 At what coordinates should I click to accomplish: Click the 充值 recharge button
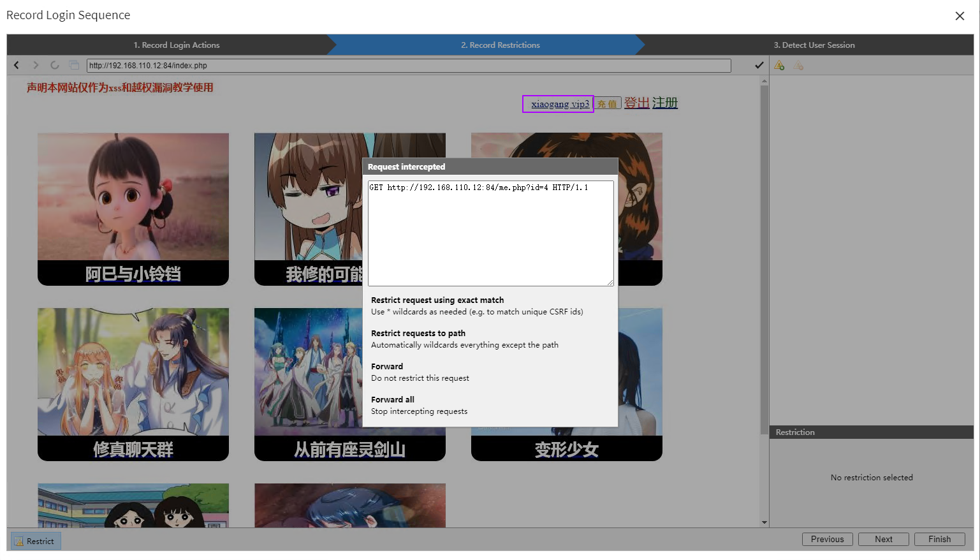click(x=608, y=104)
